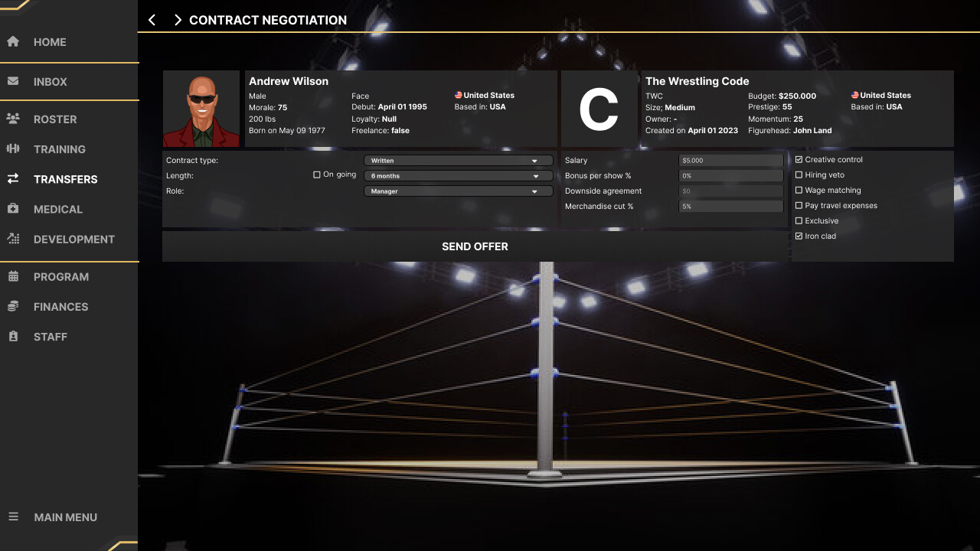Open the Contract type dropdown showing Written
Viewport: 980px width, 551px height.
click(x=458, y=160)
